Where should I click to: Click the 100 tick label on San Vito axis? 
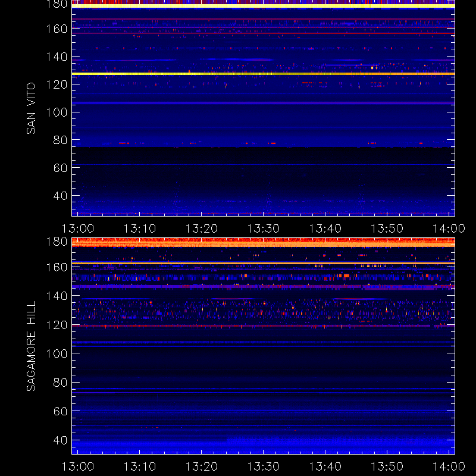(x=57, y=112)
